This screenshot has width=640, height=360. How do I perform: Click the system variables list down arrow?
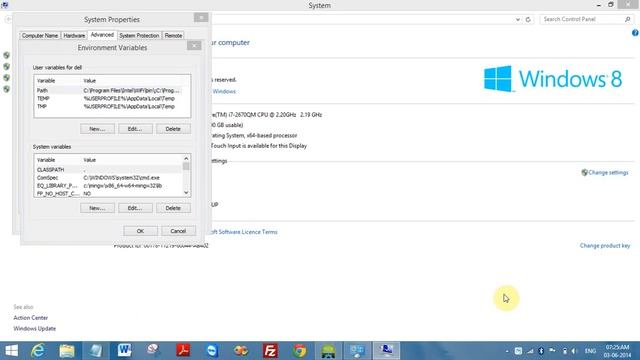[x=186, y=193]
